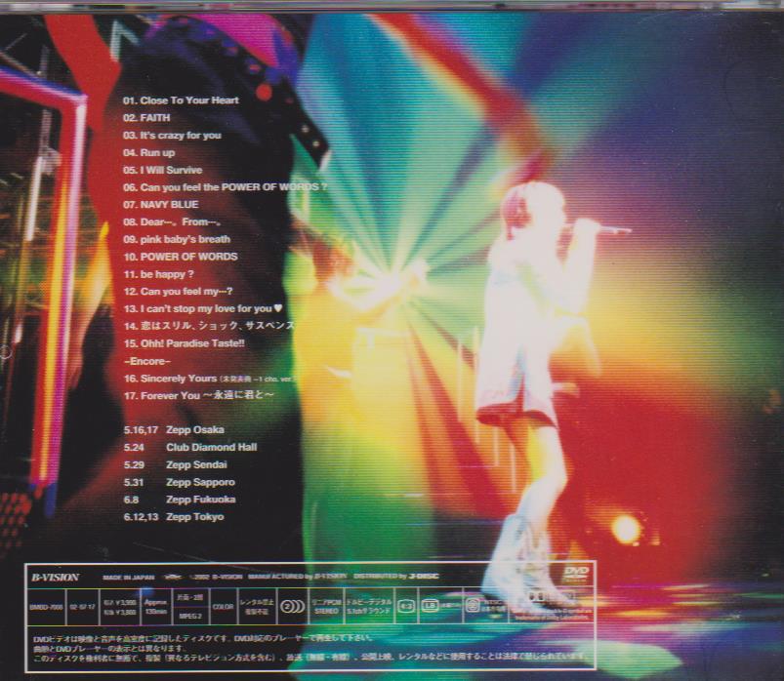Select track '12. Can you feel my...?'

tap(179, 292)
